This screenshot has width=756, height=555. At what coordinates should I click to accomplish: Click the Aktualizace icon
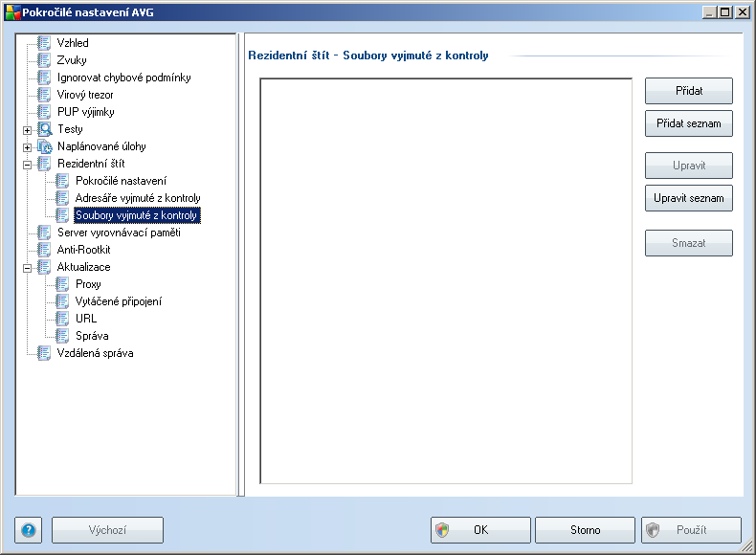[x=44, y=267]
